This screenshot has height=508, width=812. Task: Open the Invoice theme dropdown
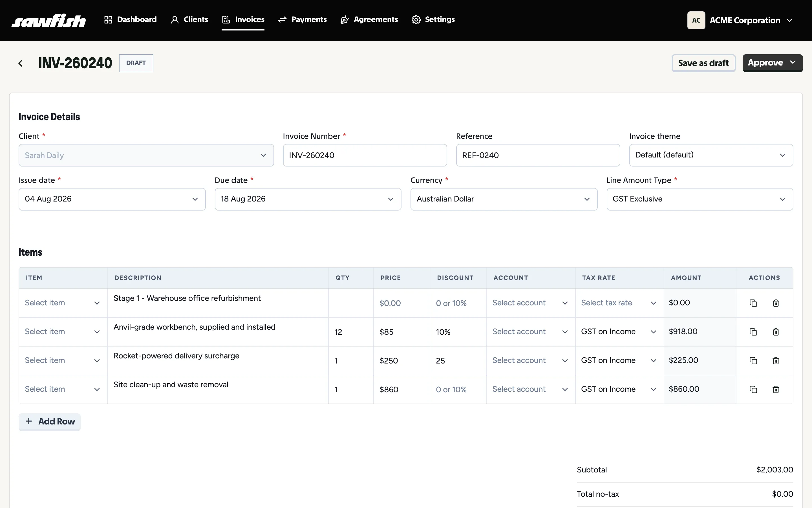[x=711, y=155]
